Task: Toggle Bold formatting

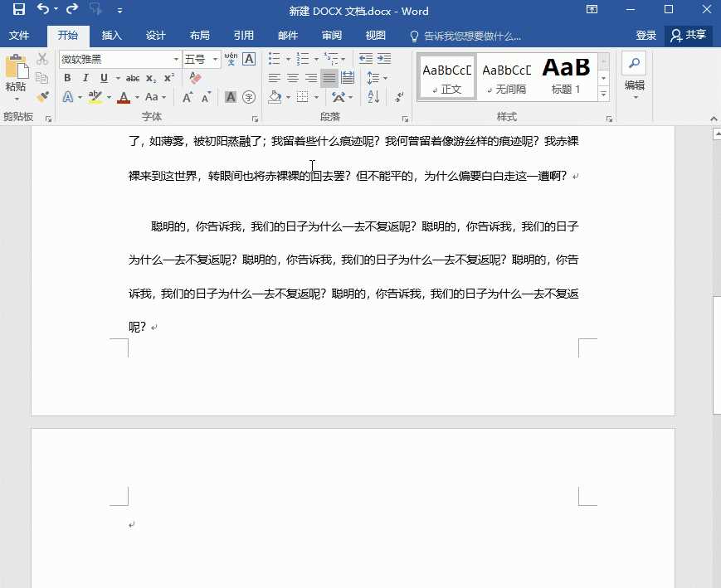Action: click(x=67, y=78)
